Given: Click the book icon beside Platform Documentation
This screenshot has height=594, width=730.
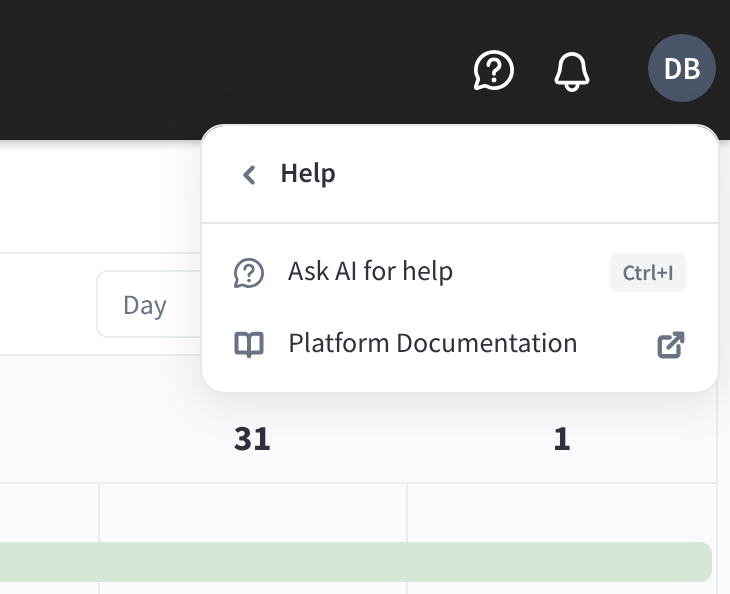Looking at the screenshot, I should (x=249, y=344).
